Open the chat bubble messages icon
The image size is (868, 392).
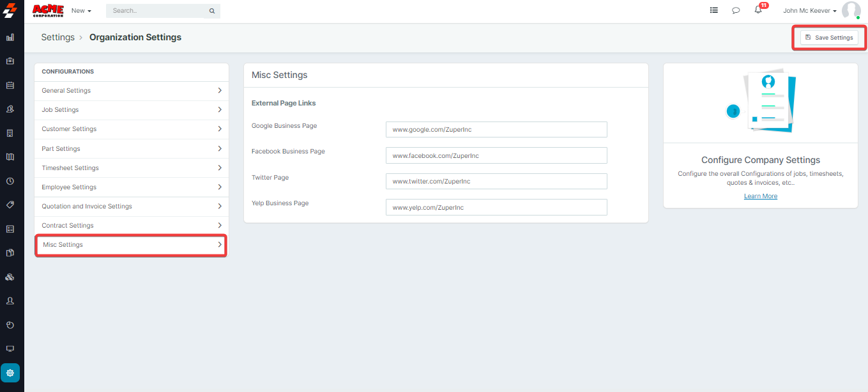(x=736, y=10)
